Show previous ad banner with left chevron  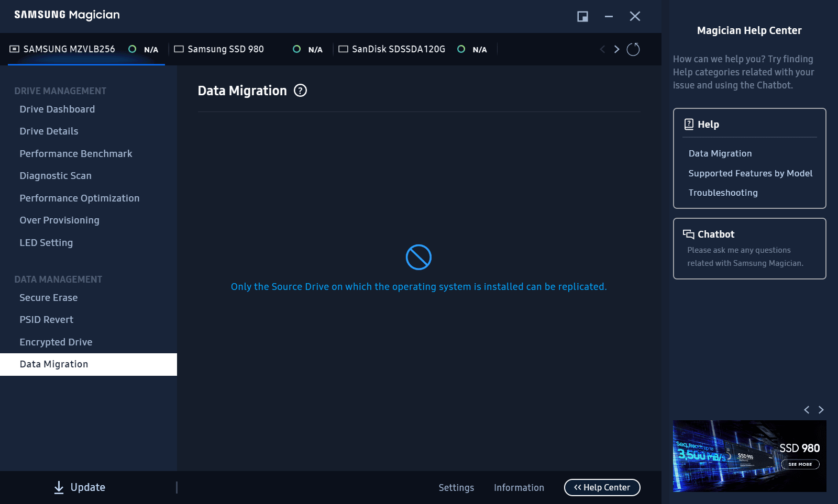point(807,410)
